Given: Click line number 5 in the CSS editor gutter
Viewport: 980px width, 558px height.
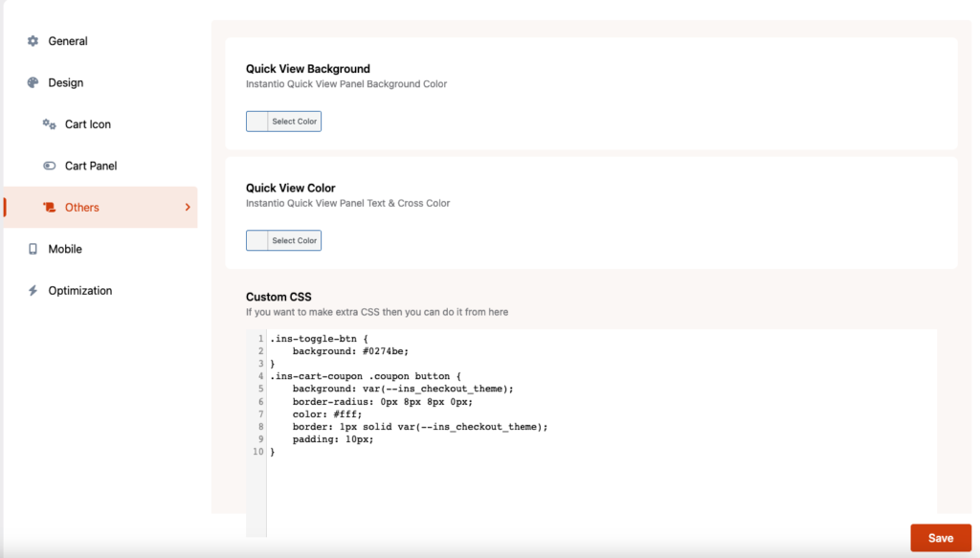Looking at the screenshot, I should (x=259, y=389).
